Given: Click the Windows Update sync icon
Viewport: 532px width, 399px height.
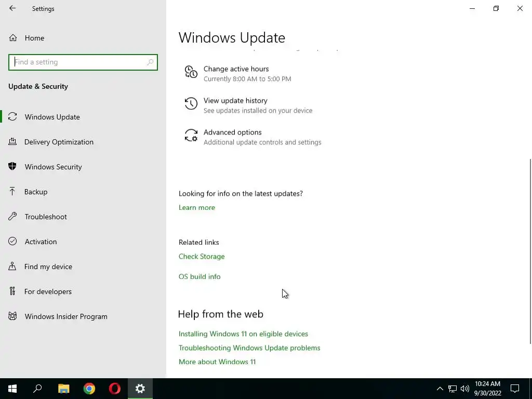Looking at the screenshot, I should (12, 117).
